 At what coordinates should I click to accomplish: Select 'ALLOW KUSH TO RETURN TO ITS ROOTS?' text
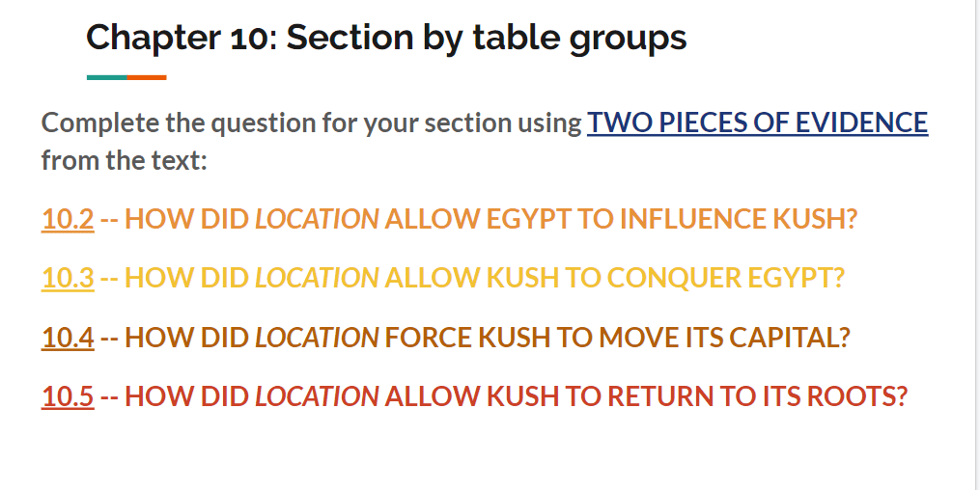pos(646,395)
